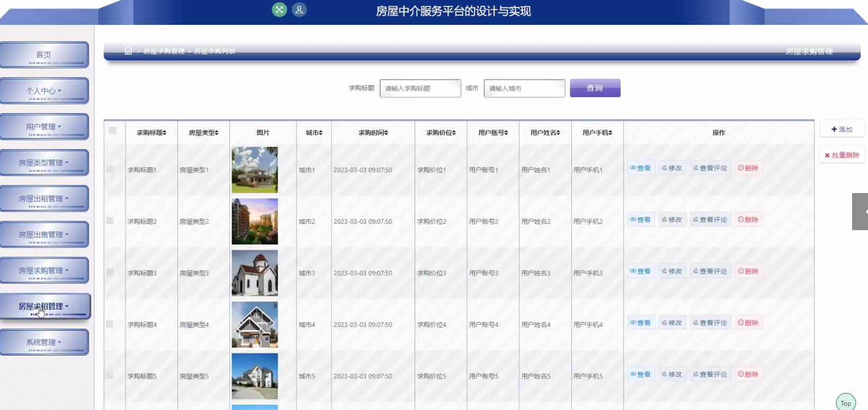
Task: Sort table by 房屋类型 column
Action: [x=204, y=133]
